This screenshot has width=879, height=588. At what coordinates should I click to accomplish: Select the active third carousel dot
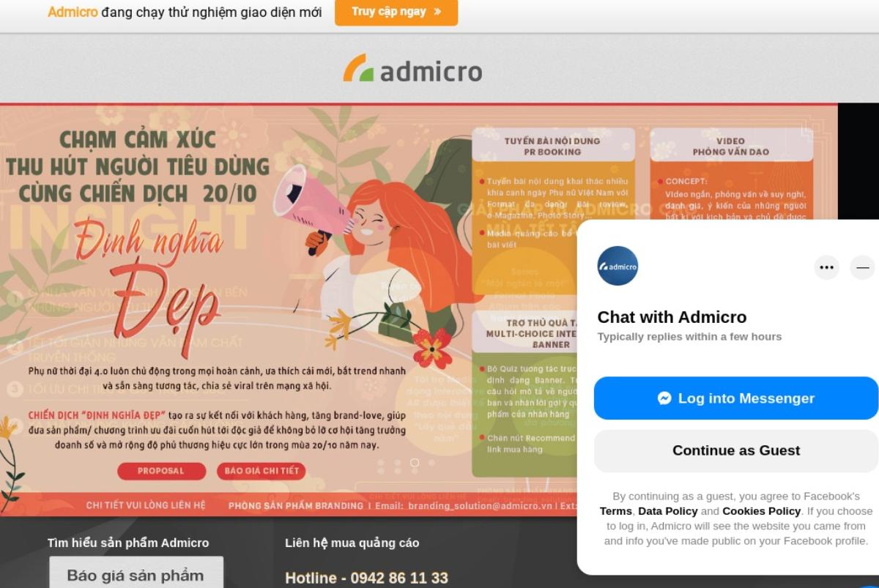pos(415,463)
